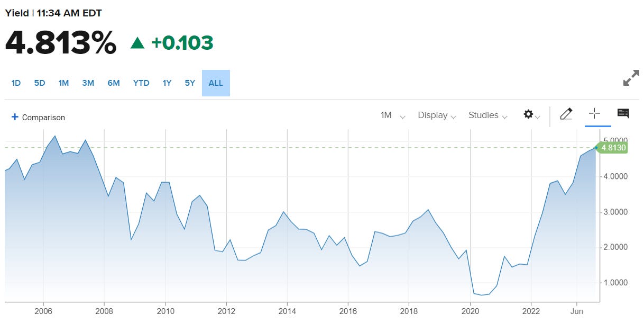644x332 pixels.
Task: Open the 1M interval dropdown
Action: point(392,115)
